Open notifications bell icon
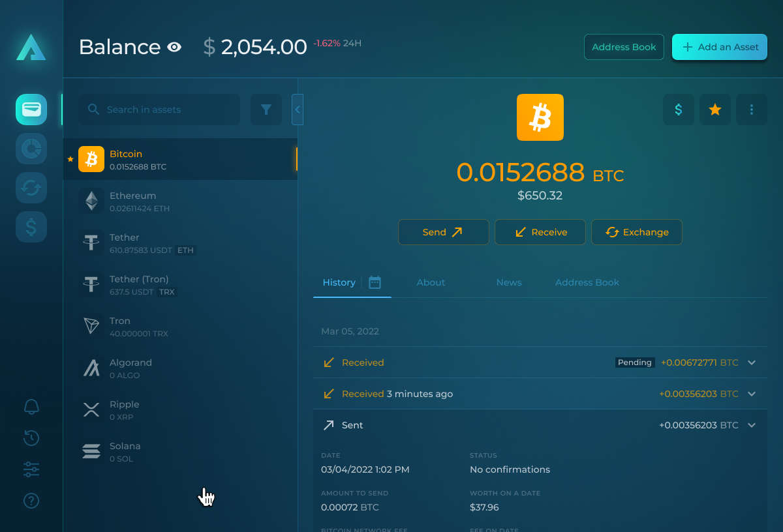This screenshot has width=783, height=532. (31, 407)
